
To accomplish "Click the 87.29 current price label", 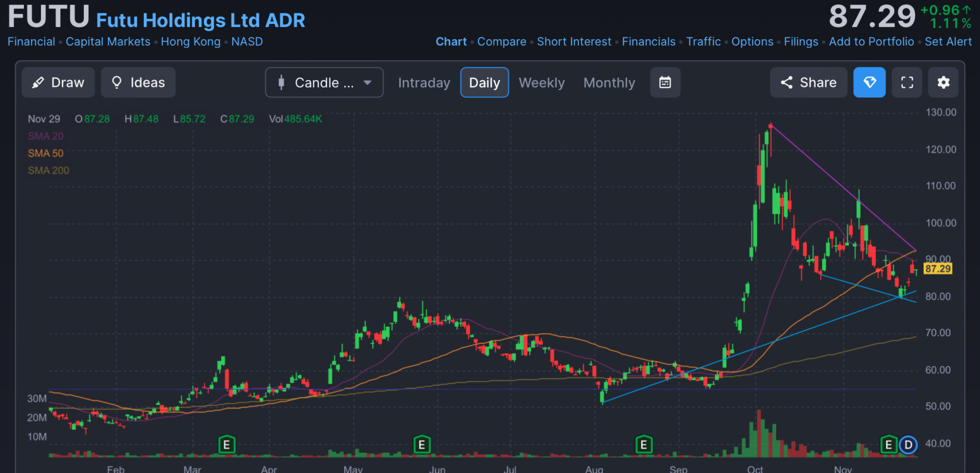I will [x=938, y=269].
